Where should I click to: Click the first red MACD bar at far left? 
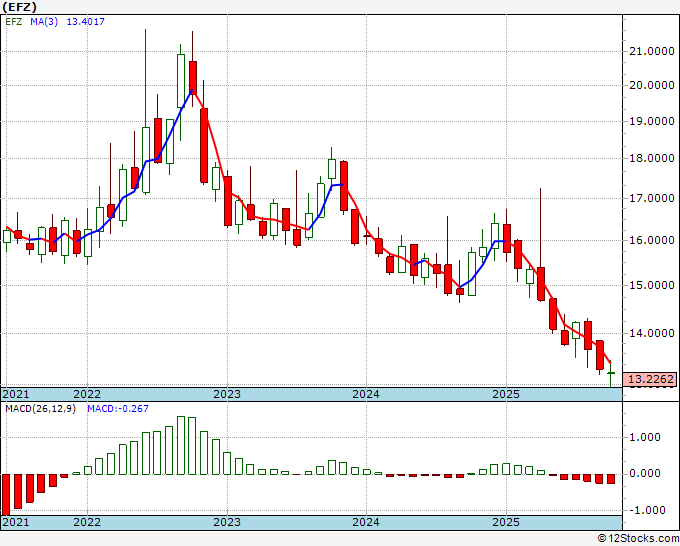[x=6, y=493]
